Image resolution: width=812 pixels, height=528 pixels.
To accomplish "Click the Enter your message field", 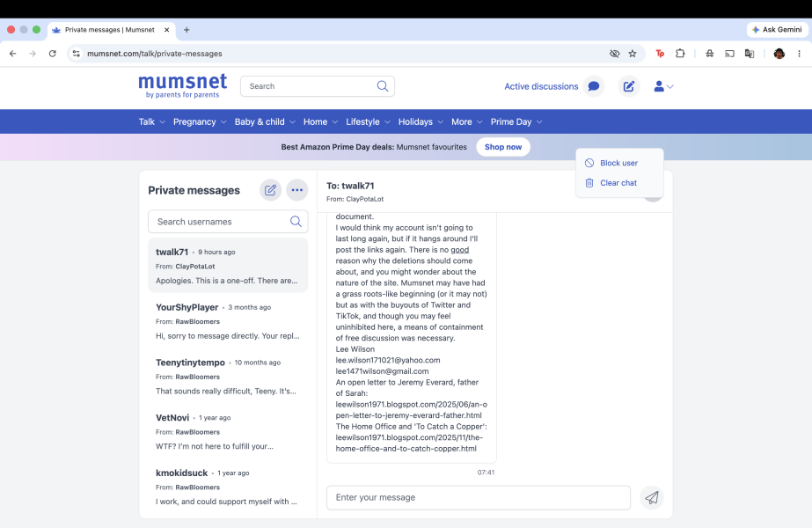I will click(478, 497).
